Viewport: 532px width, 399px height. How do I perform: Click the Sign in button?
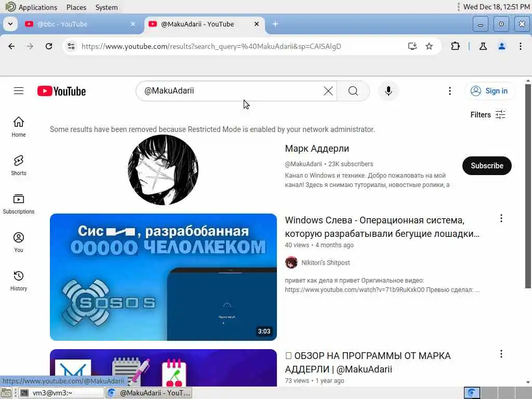pos(490,91)
